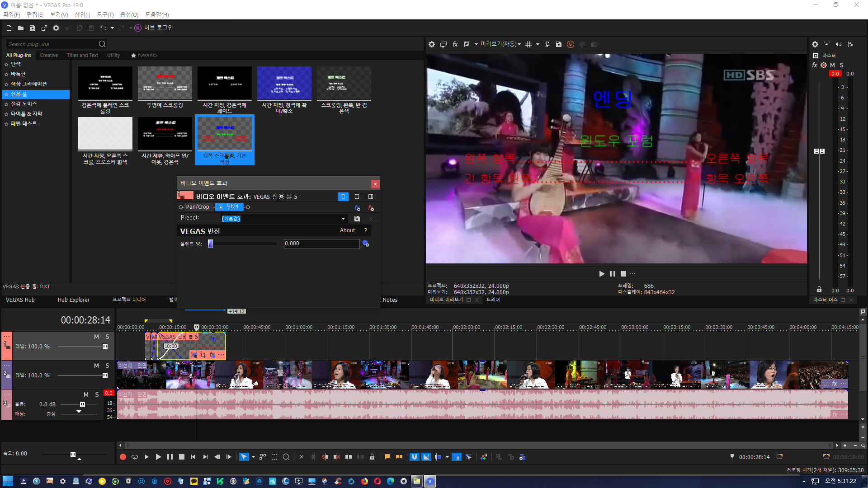This screenshot has height=488, width=868.
Task: Copy preview snapshot to clipboard
Action: (547, 44)
